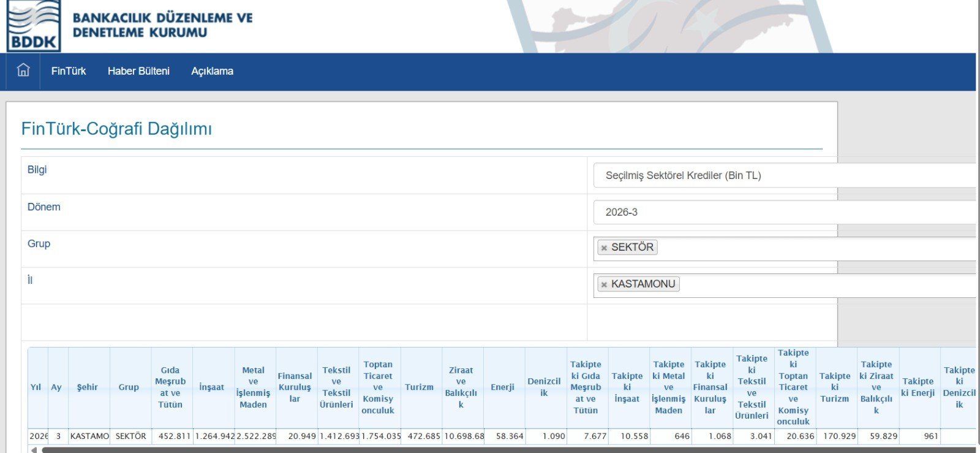Image resolution: width=980 pixels, height=453 pixels.
Task: Select the cell value 472.685
Action: pyautogui.click(x=421, y=436)
